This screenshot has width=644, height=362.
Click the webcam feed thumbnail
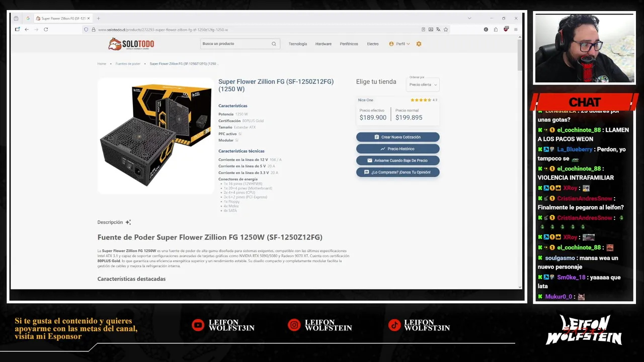584,48
